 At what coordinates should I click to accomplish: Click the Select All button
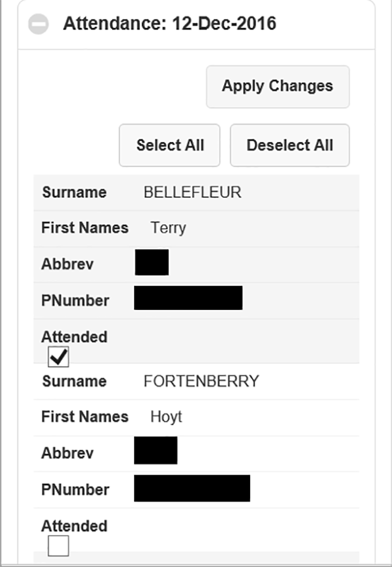(169, 145)
